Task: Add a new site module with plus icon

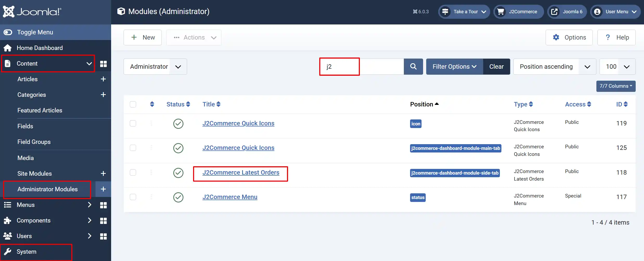Action: click(x=103, y=174)
